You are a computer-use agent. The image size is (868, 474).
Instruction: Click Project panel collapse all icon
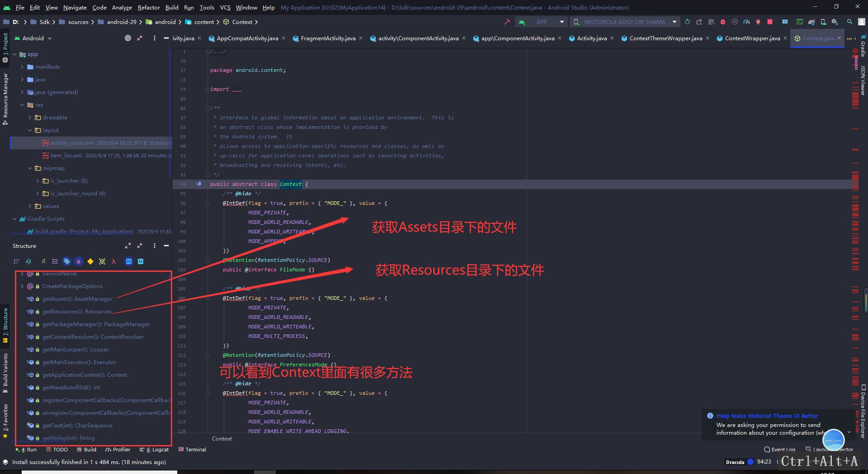(x=140, y=38)
